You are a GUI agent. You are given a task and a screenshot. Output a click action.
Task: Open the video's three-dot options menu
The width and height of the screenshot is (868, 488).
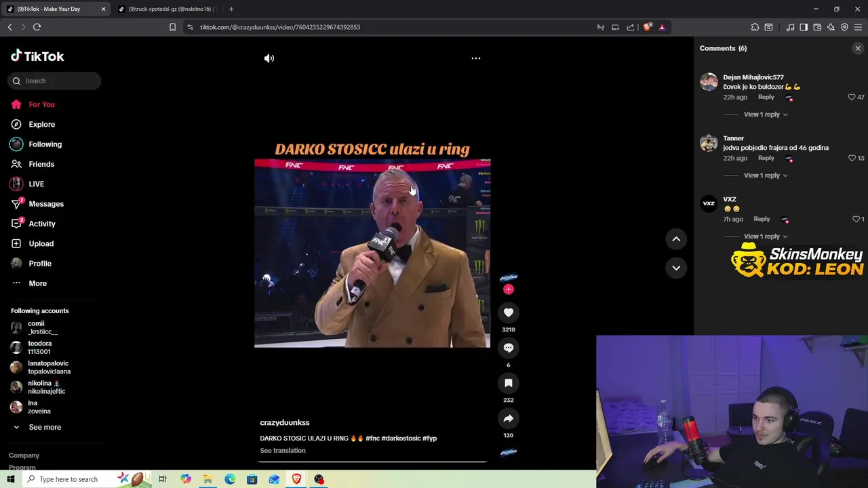(x=476, y=58)
